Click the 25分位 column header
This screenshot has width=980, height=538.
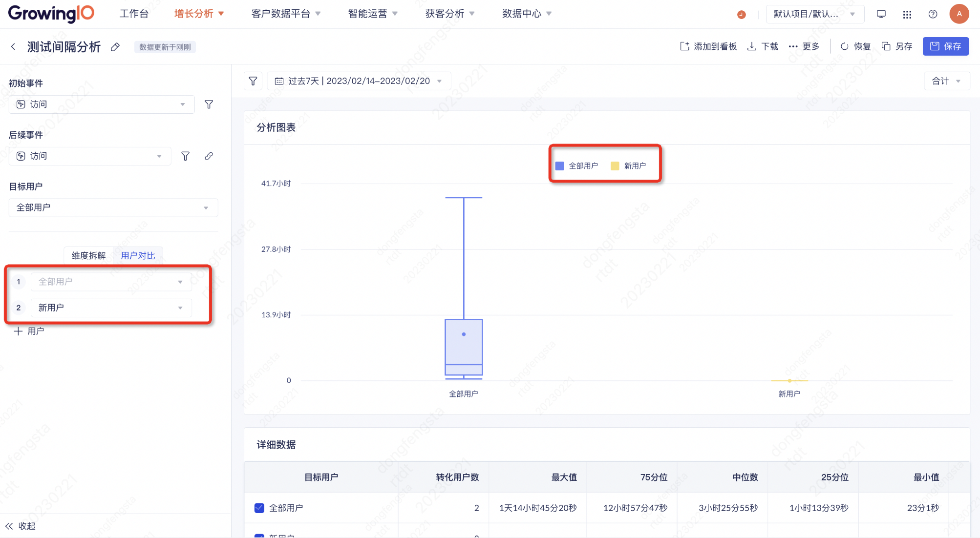tap(834, 477)
